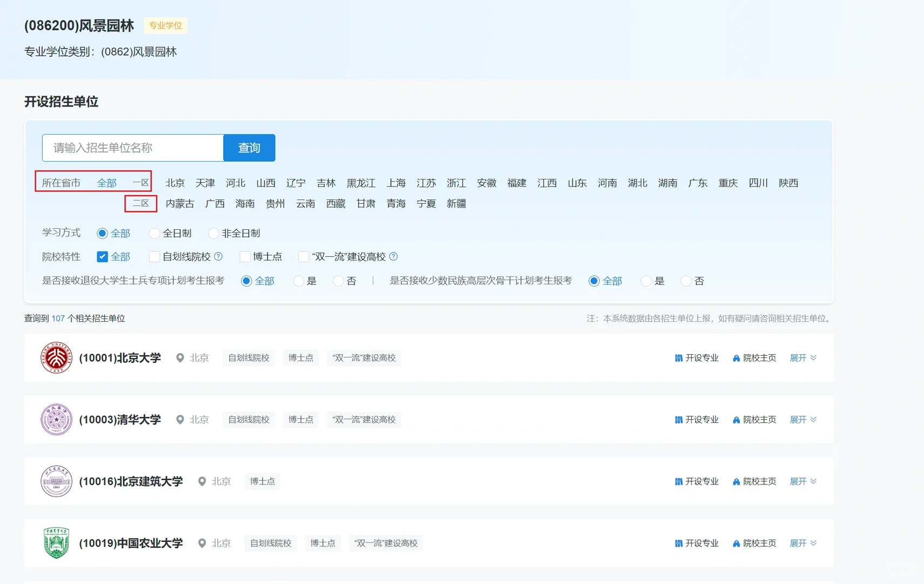This screenshot has width=924, height=584.
Task: Click the building icon beside 清华大学's 院校主页
Action: pos(736,420)
